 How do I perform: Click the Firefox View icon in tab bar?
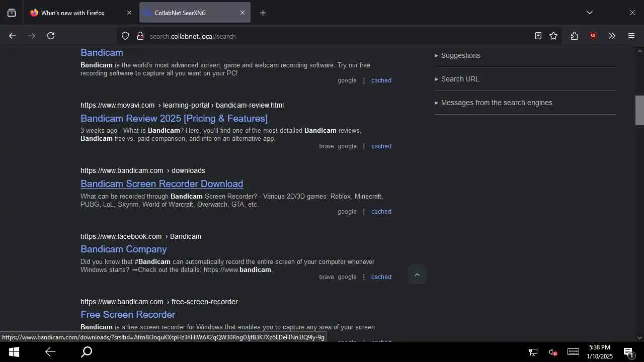(12, 13)
